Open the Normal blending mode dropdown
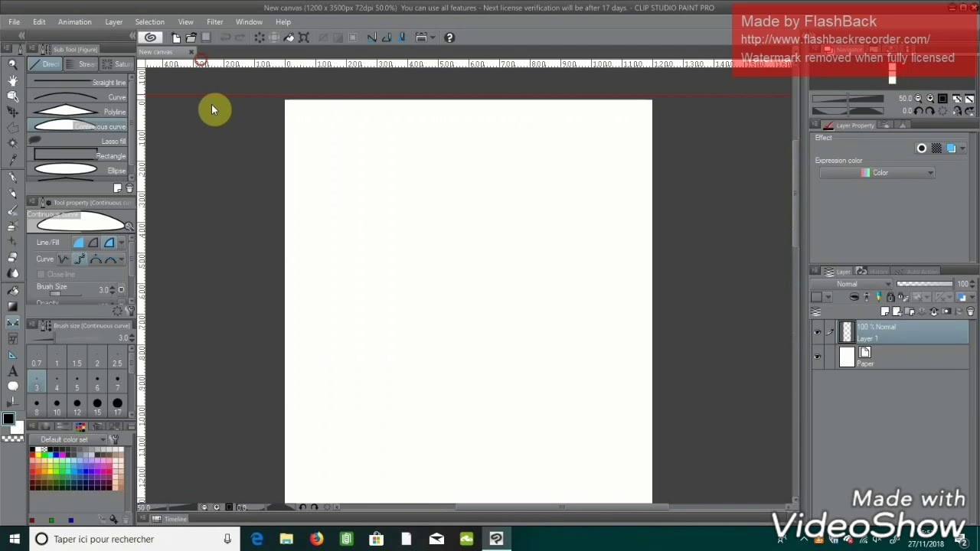The width and height of the screenshot is (980, 551). coord(851,284)
